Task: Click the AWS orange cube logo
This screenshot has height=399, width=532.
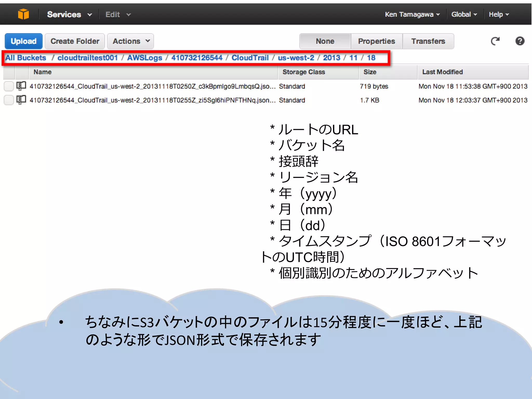Action: 23,14
